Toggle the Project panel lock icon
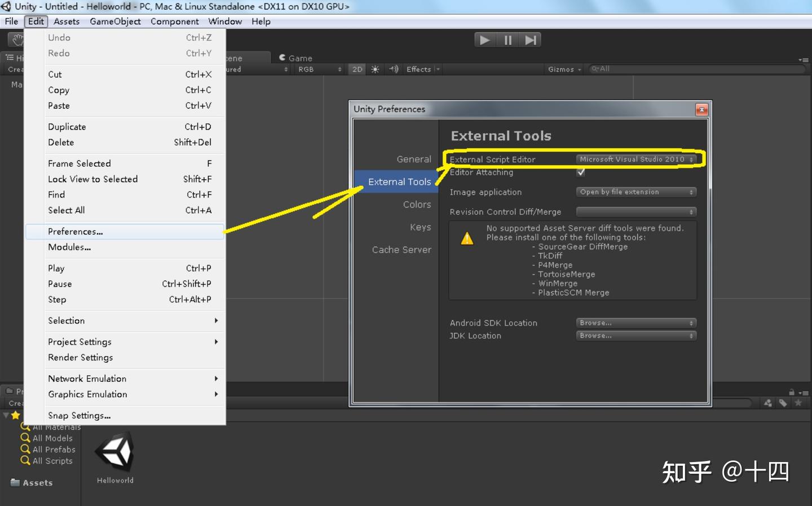The height and width of the screenshot is (506, 812). 792,391
